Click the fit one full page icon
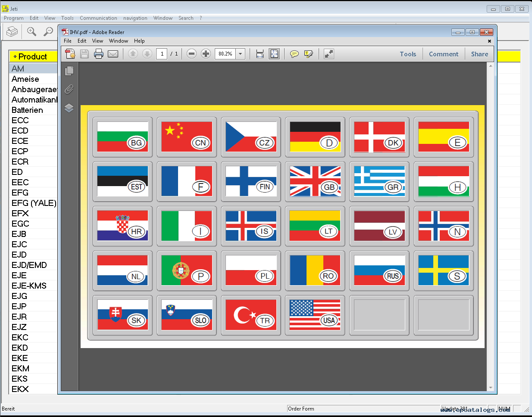Screen dimensions: 532x417 274,54
